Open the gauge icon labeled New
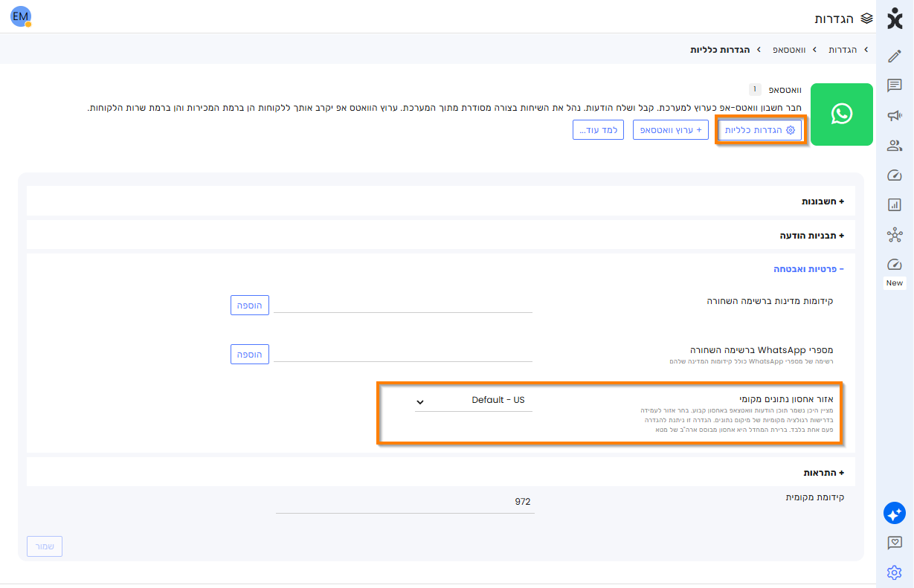This screenshot has height=588, width=914. coord(895,265)
